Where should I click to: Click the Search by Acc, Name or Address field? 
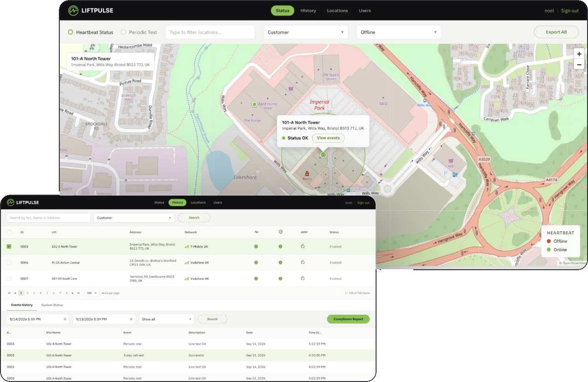coord(48,218)
